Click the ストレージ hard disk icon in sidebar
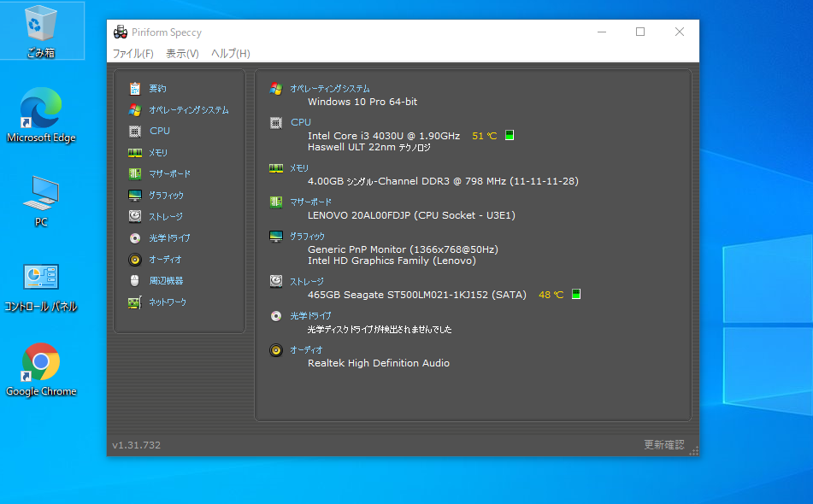 point(135,216)
